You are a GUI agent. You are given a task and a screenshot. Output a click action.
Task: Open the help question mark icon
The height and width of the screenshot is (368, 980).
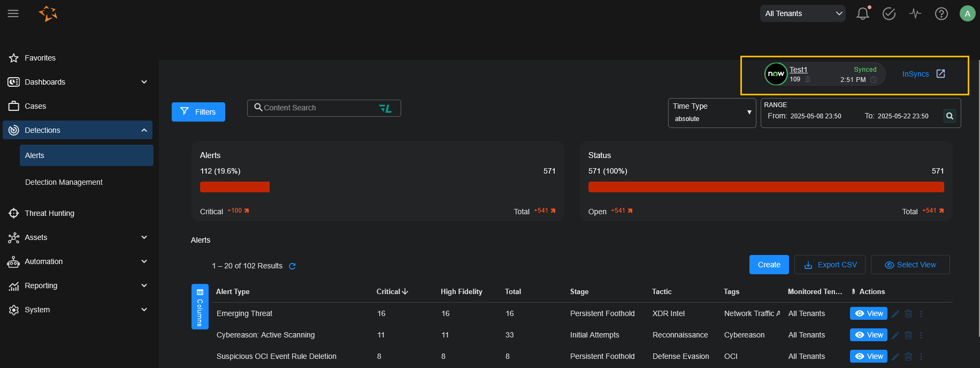tap(941, 14)
